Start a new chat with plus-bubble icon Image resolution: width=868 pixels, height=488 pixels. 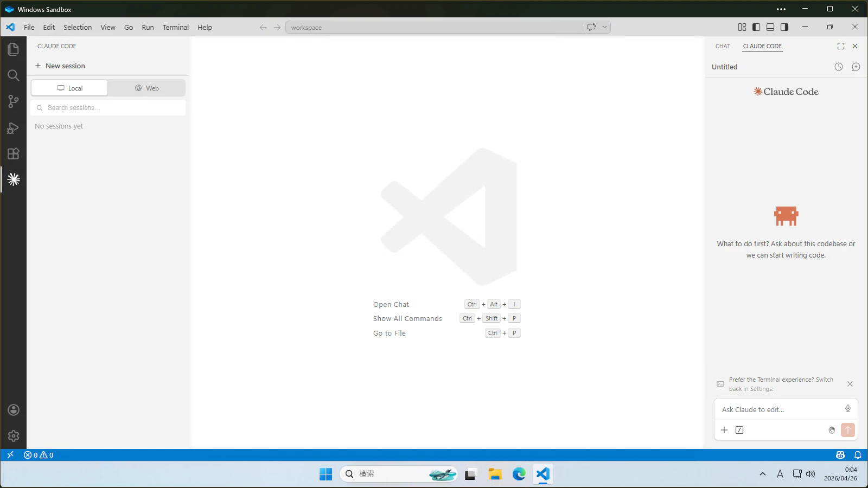pyautogui.click(x=856, y=67)
